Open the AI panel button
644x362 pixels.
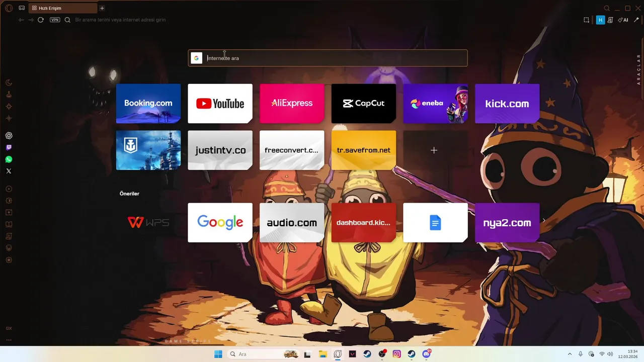click(623, 20)
